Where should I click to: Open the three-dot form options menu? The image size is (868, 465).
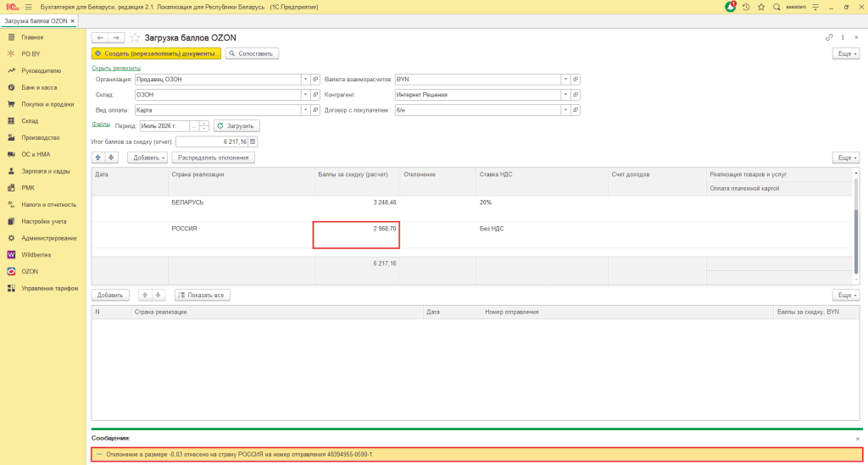click(x=843, y=37)
